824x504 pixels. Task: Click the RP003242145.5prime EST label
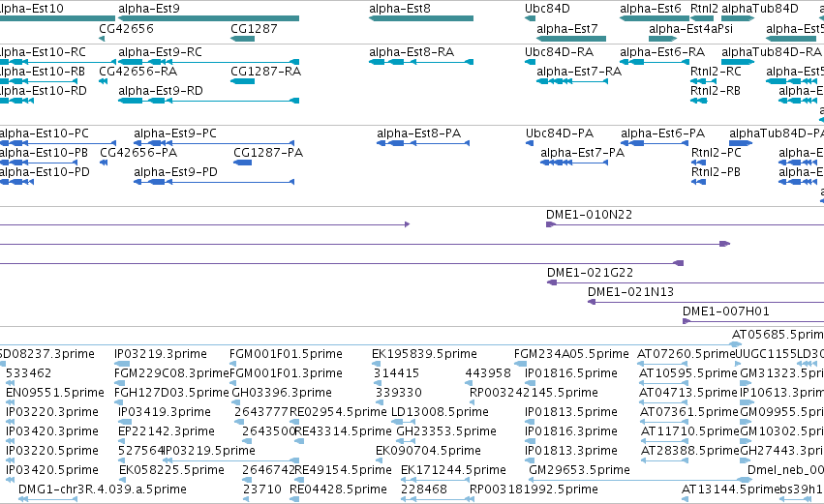point(534,393)
